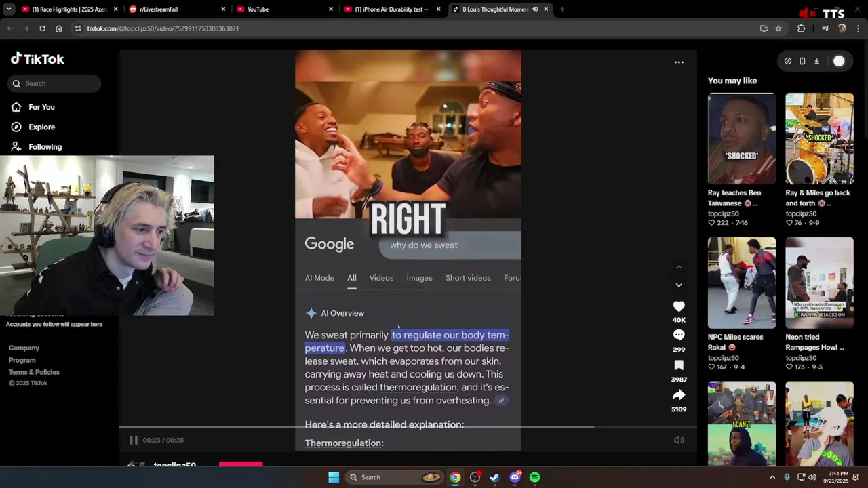Click the Windows taskbar search box
The height and width of the screenshot is (488, 868).
[395, 477]
